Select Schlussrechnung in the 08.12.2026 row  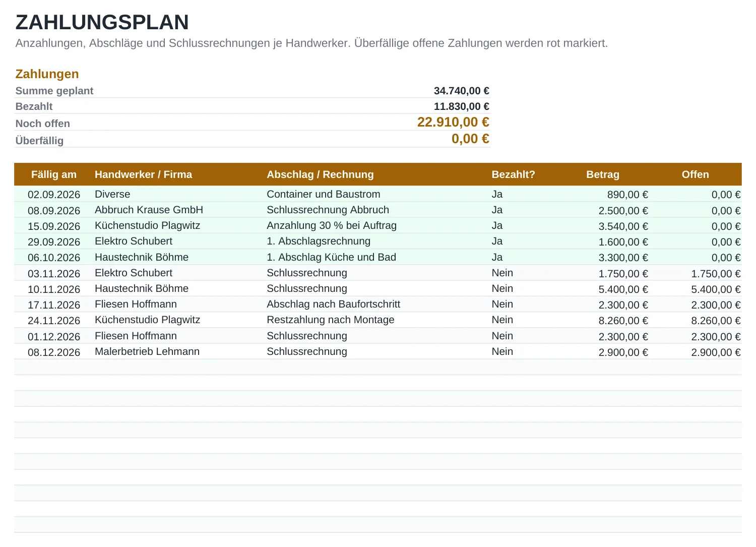(x=307, y=351)
